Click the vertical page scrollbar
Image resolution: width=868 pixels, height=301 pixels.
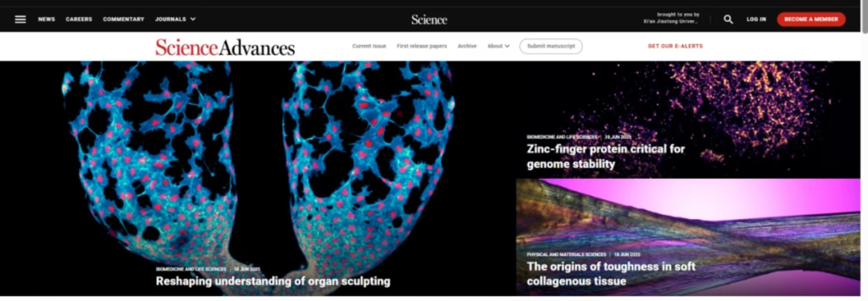[x=863, y=151]
